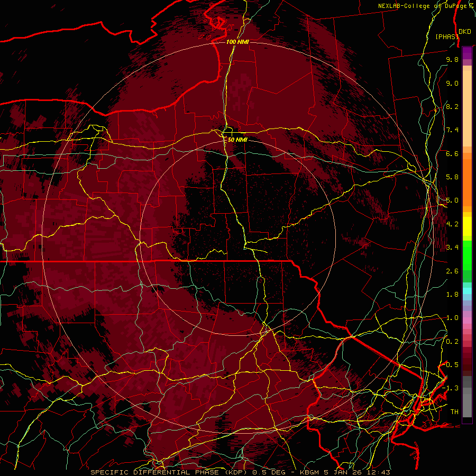The width and height of the screenshot is (476, 476).
Task: Select the -1.3 legend value
Action: [451, 388]
